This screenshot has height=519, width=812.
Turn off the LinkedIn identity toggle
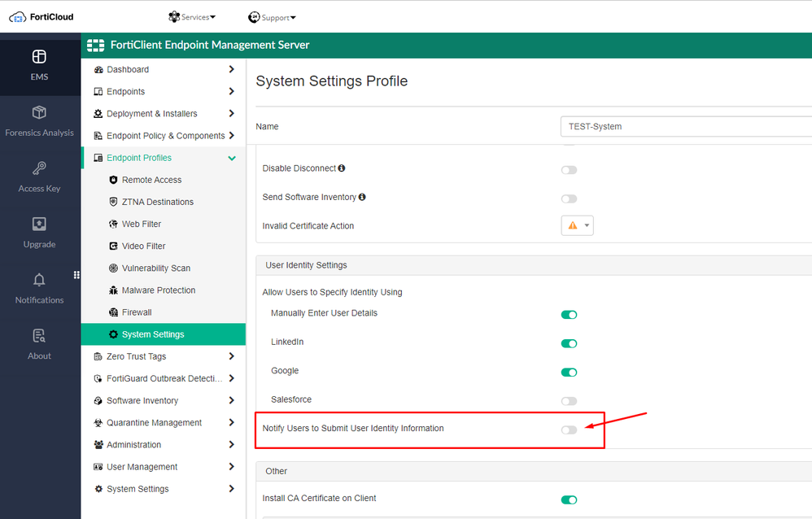click(x=569, y=343)
